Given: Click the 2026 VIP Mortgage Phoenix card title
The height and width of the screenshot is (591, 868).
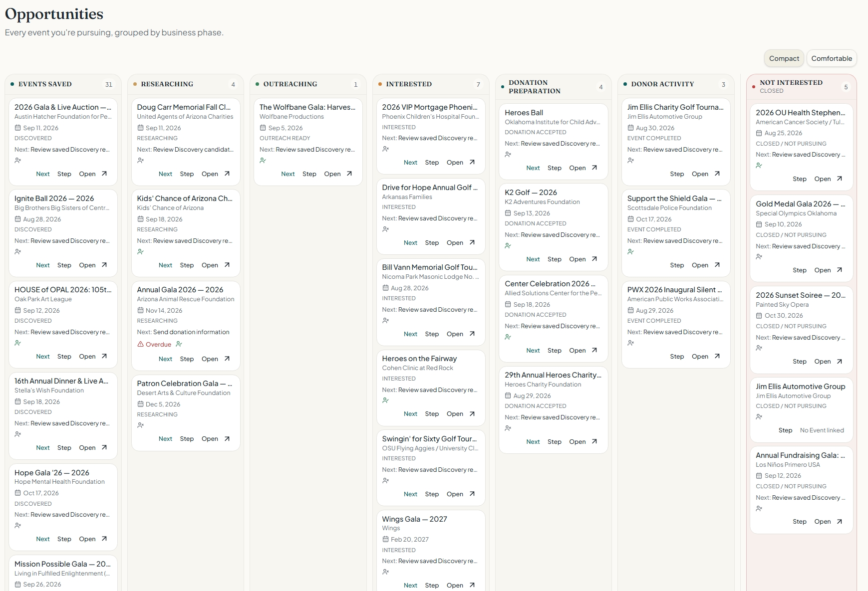Looking at the screenshot, I should pyautogui.click(x=430, y=107).
